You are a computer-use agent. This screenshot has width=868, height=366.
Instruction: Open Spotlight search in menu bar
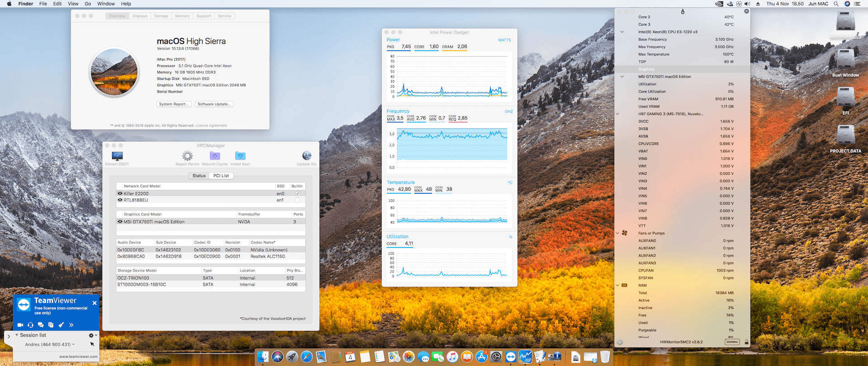point(836,4)
